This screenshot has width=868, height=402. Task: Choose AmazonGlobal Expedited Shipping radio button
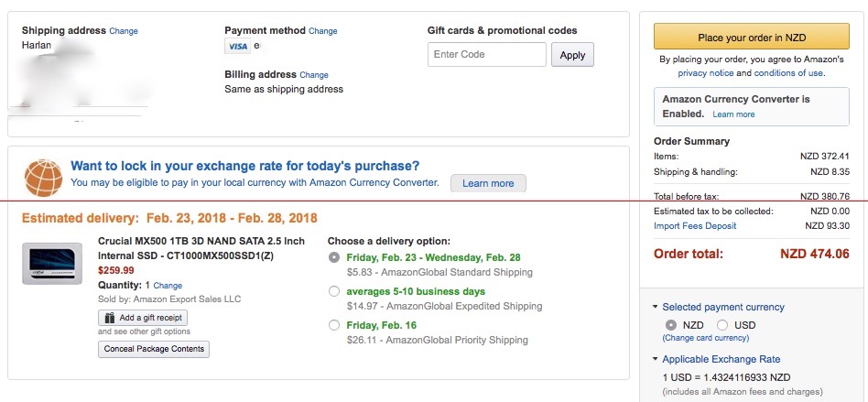click(x=334, y=291)
